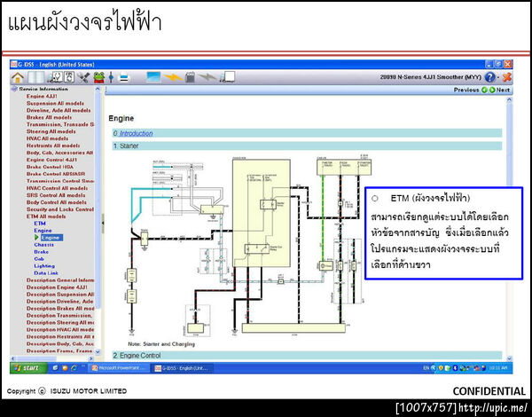Select the blue monitor screen icon
Image resolution: width=532 pixels, height=417 pixels.
pos(153,77)
